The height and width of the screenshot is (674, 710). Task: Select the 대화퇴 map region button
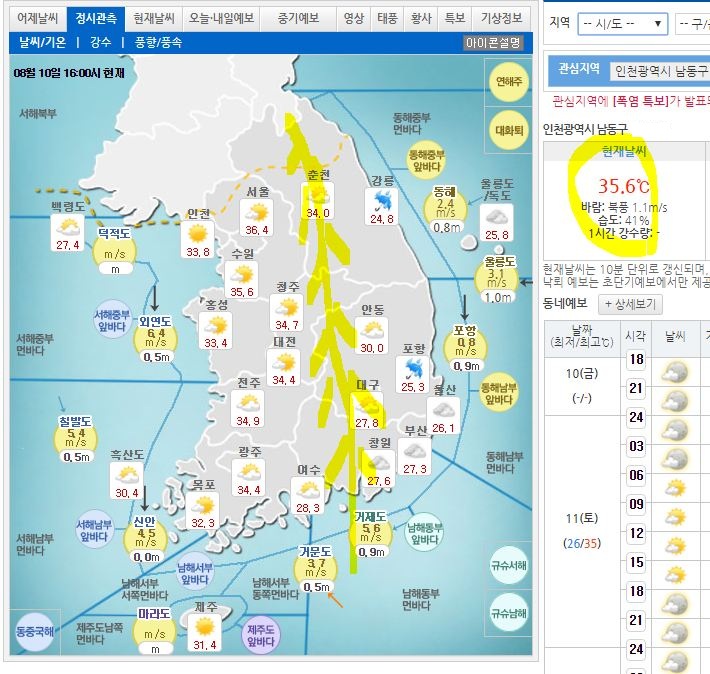[x=509, y=130]
